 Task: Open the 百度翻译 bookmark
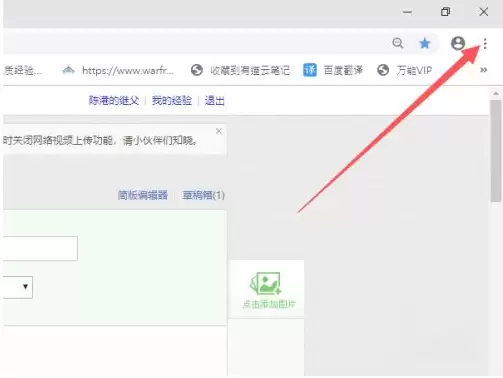point(333,70)
